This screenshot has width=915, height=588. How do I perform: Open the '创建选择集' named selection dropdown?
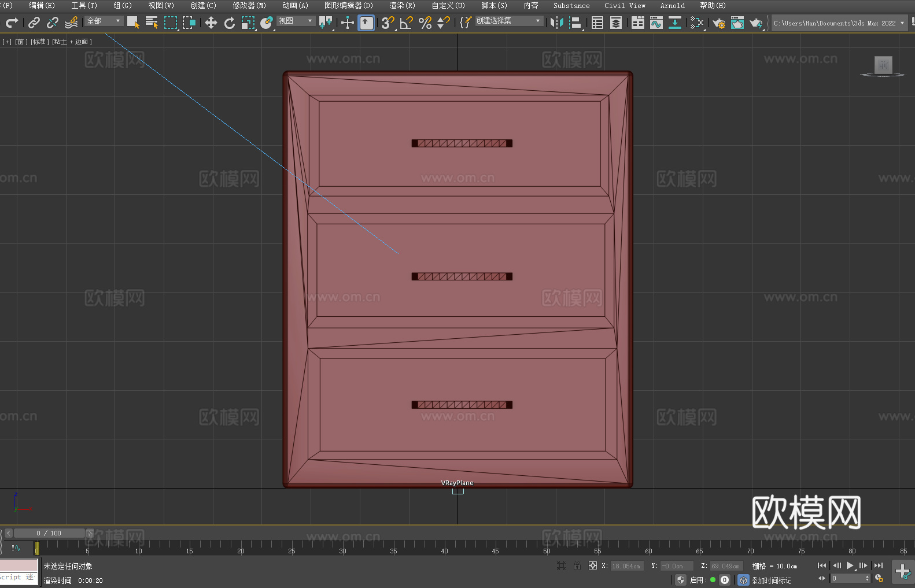pyautogui.click(x=509, y=21)
